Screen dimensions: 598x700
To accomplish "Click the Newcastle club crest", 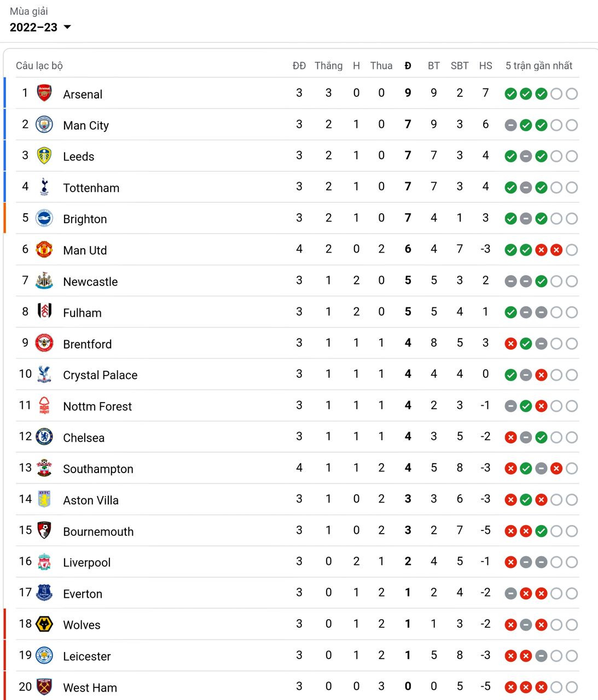I will (x=44, y=281).
